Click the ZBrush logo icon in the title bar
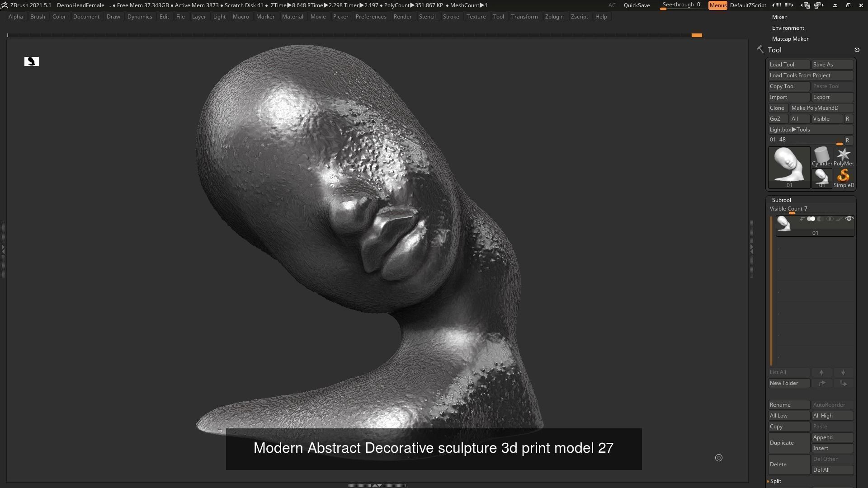 click(x=4, y=5)
